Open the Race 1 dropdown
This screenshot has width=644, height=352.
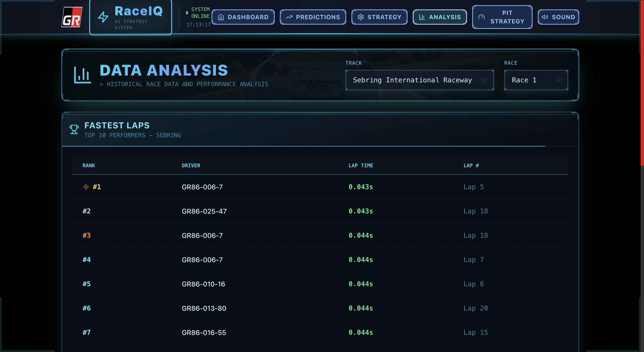click(536, 80)
